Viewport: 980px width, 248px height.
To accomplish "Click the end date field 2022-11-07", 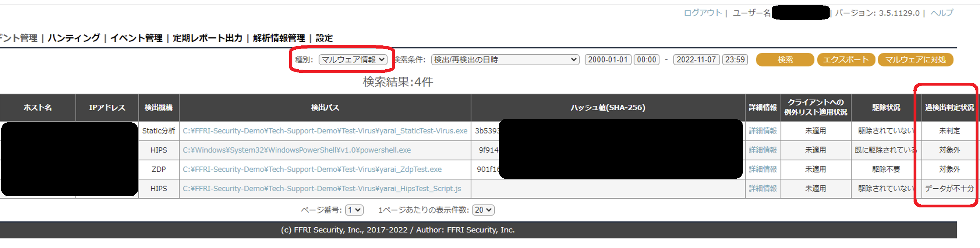I will click(x=696, y=60).
